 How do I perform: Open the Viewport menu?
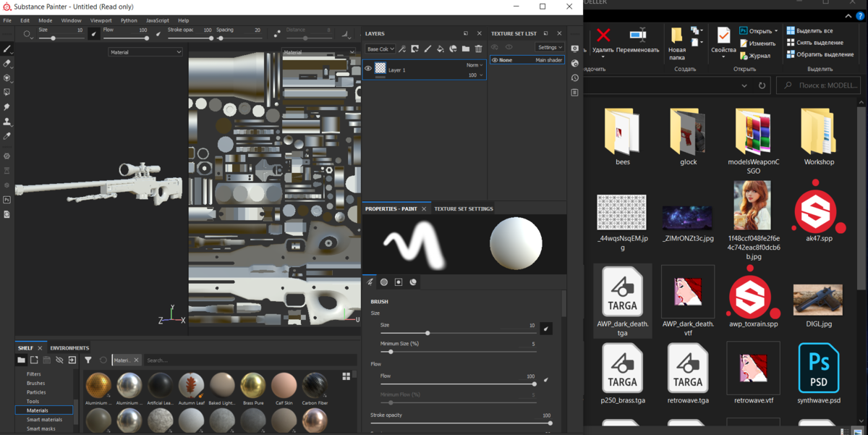click(101, 20)
